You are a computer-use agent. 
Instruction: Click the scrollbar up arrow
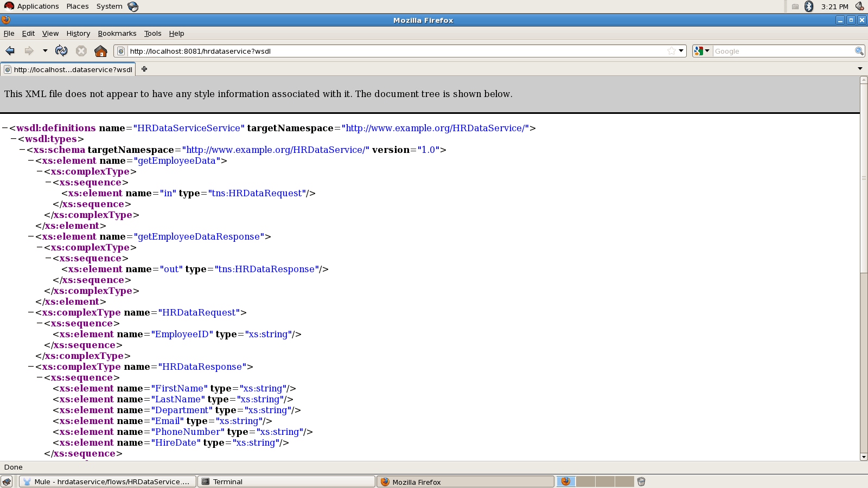click(864, 80)
